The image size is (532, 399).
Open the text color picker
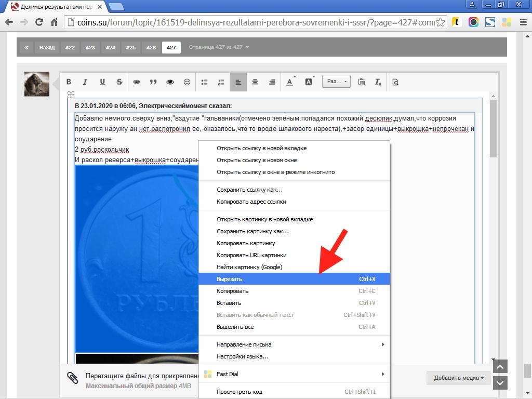click(x=289, y=82)
